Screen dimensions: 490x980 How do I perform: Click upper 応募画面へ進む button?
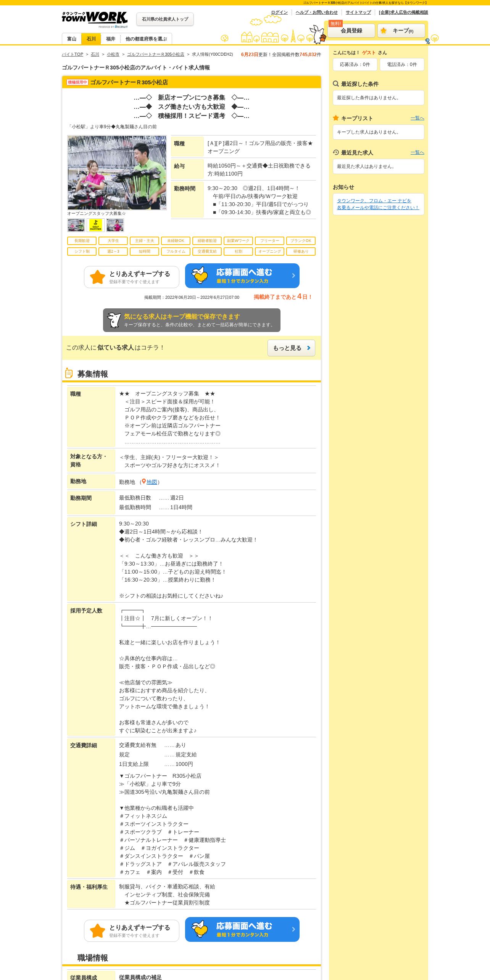click(242, 276)
